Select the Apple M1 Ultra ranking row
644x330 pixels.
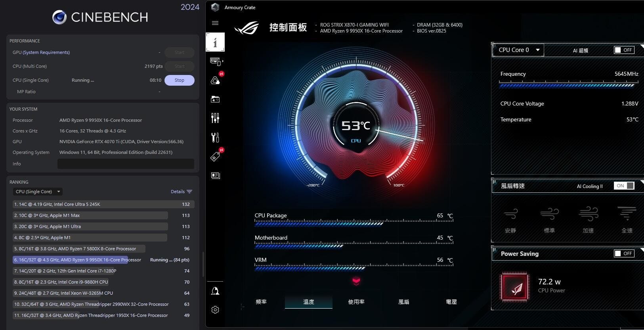[x=103, y=226]
